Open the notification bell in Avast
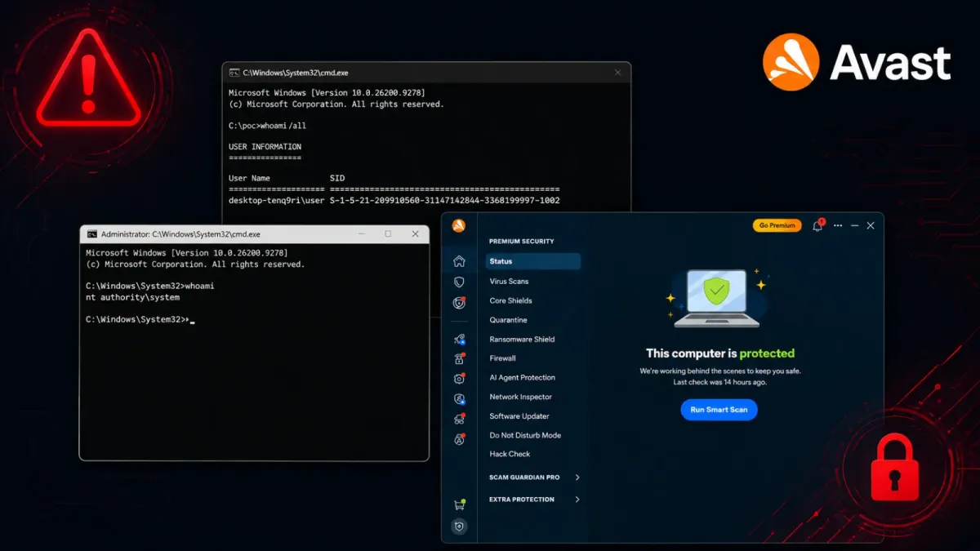980x551 pixels. tap(817, 226)
